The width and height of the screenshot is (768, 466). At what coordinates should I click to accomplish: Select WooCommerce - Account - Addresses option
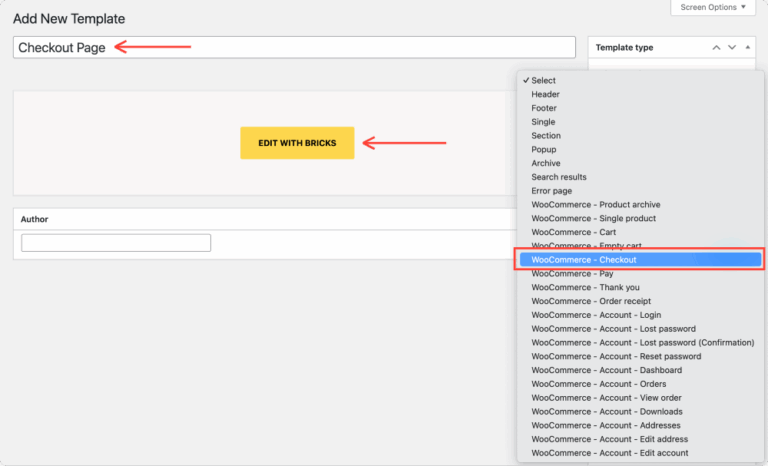(x=641, y=425)
